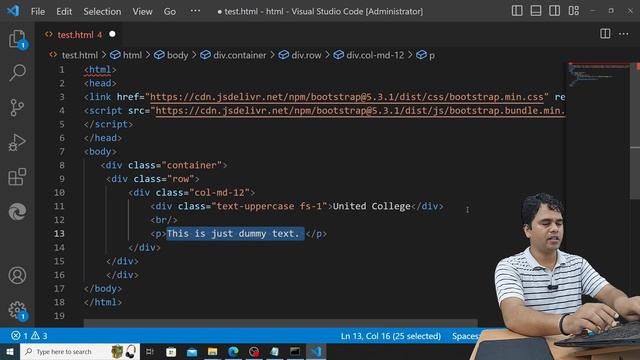Image resolution: width=640 pixels, height=360 pixels.
Task: Open the errors count in status bar
Action: click(x=20, y=336)
